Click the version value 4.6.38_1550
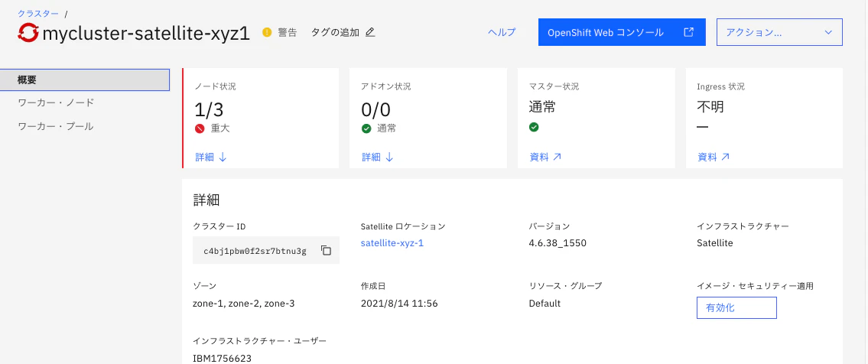 point(558,243)
